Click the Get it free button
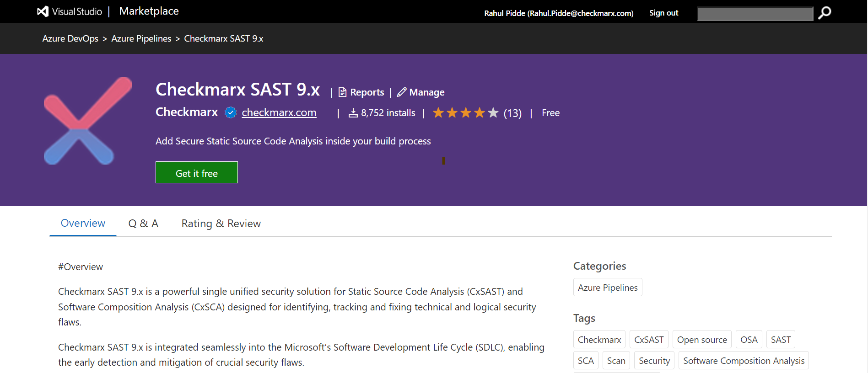This screenshot has height=373, width=868. [197, 172]
